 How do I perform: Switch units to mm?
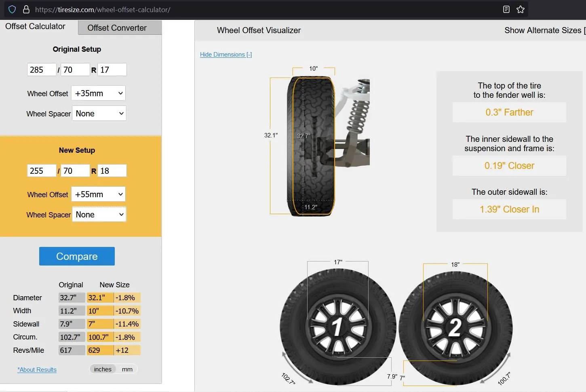coord(127,369)
